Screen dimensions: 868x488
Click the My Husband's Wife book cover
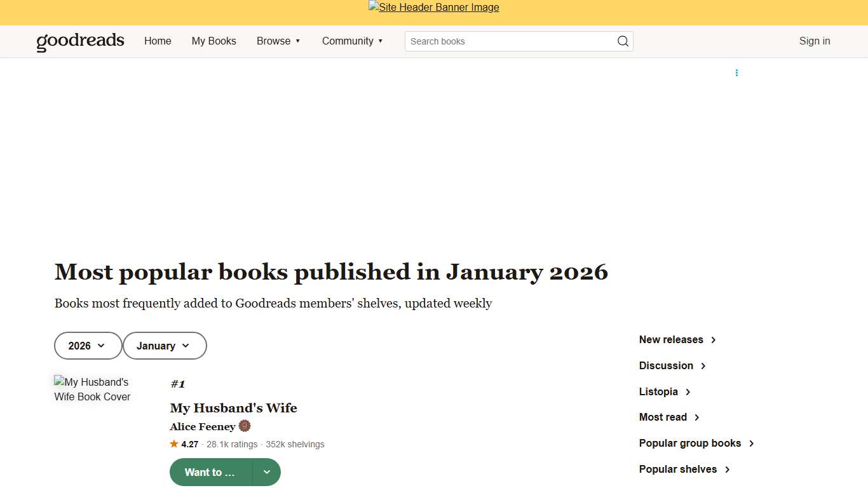[x=92, y=390]
